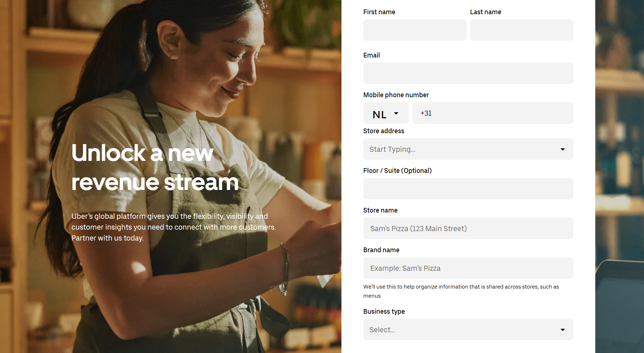Open the NL country code selector
Screen dimensions: 644x353
coord(385,114)
